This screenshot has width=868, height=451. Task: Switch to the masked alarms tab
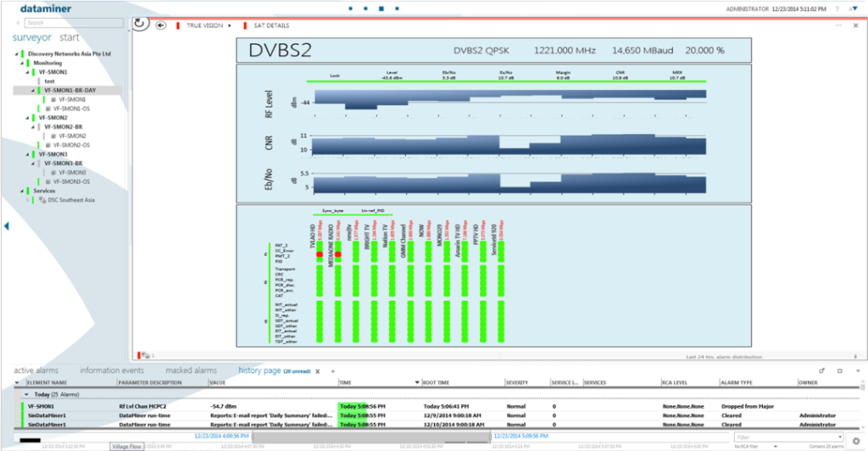tap(191, 370)
